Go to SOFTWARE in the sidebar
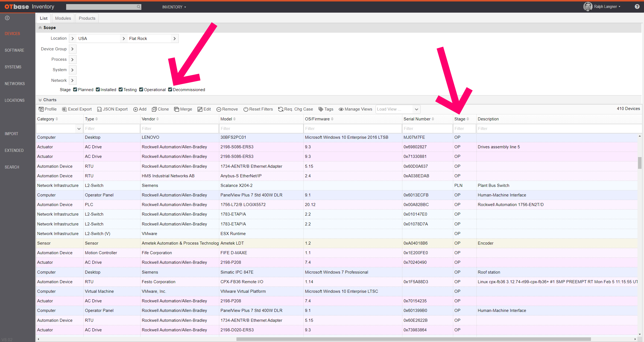The width and height of the screenshot is (644, 342). click(14, 50)
